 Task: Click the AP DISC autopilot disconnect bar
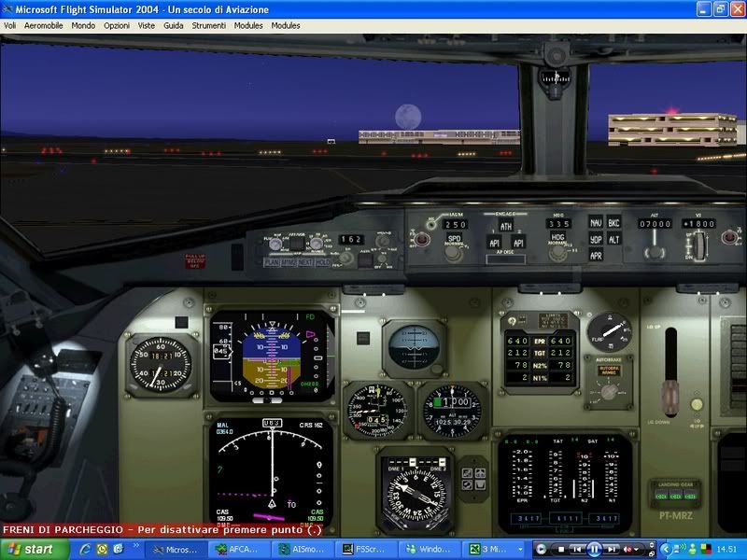point(505,259)
